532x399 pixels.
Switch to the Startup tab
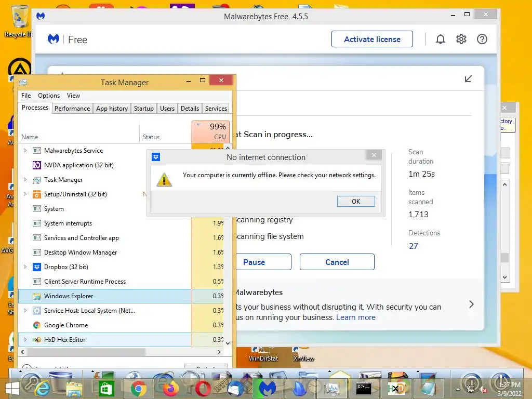pos(143,109)
